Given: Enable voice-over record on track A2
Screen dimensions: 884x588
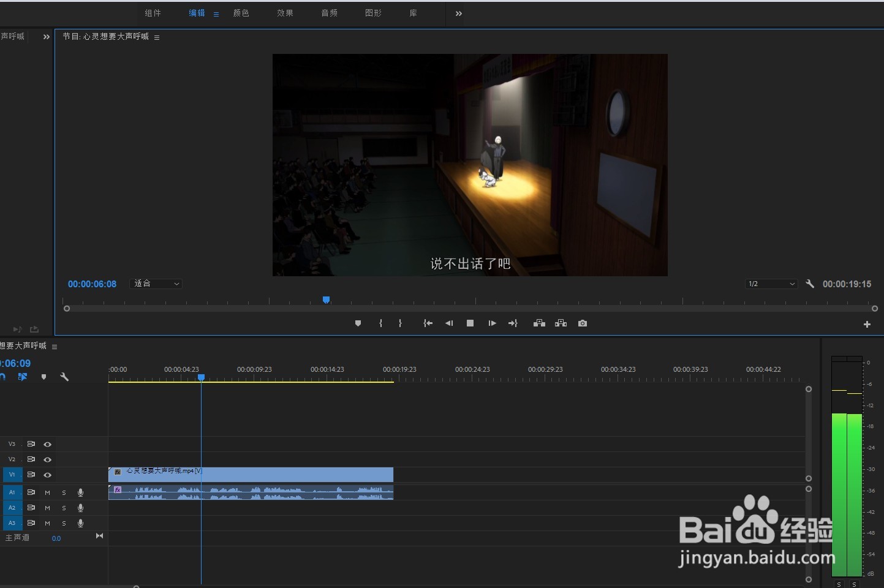Looking at the screenshot, I should tap(80, 508).
